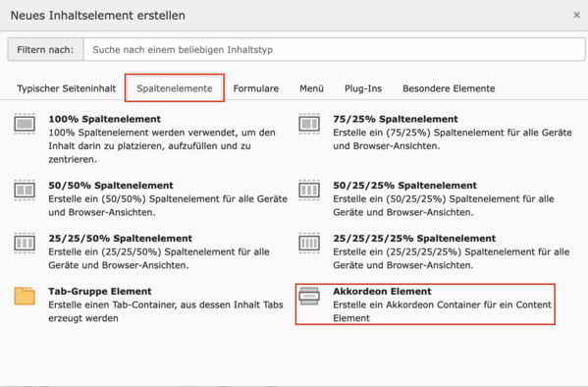Select the 75/25% Spaltenelement icon
Viewport: 588px width, 387px height.
click(x=309, y=124)
